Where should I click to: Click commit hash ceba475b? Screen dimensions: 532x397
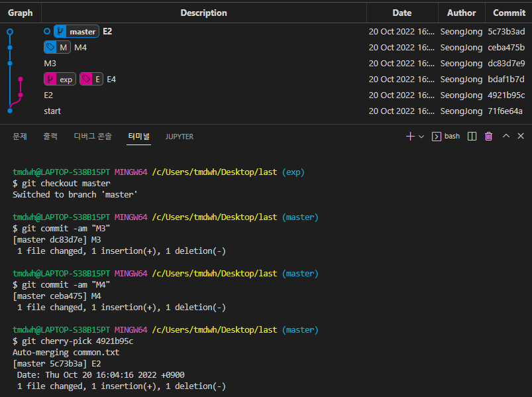pos(506,48)
